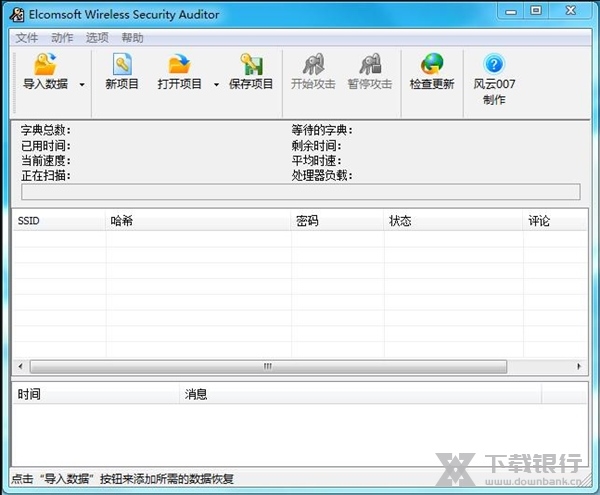Click the 已用时间 label
The width and height of the screenshot is (600, 495).
click(46, 145)
